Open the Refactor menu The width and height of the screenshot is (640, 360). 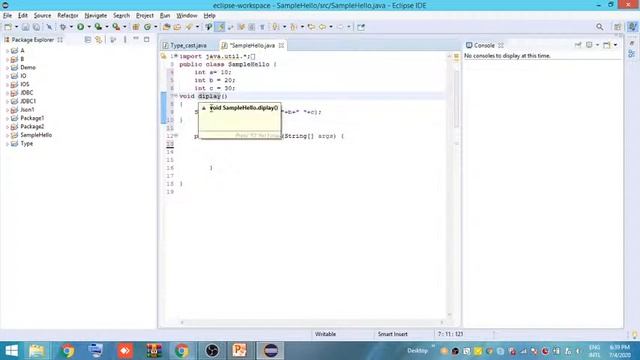tap(68, 16)
